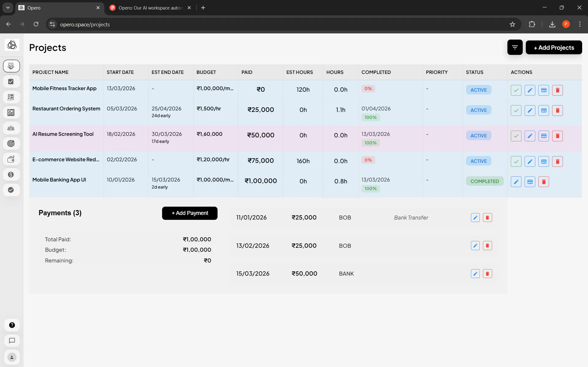The image size is (588, 367).
Task: Delete the E-commerce Website project with its trash icon
Action: 557,161
